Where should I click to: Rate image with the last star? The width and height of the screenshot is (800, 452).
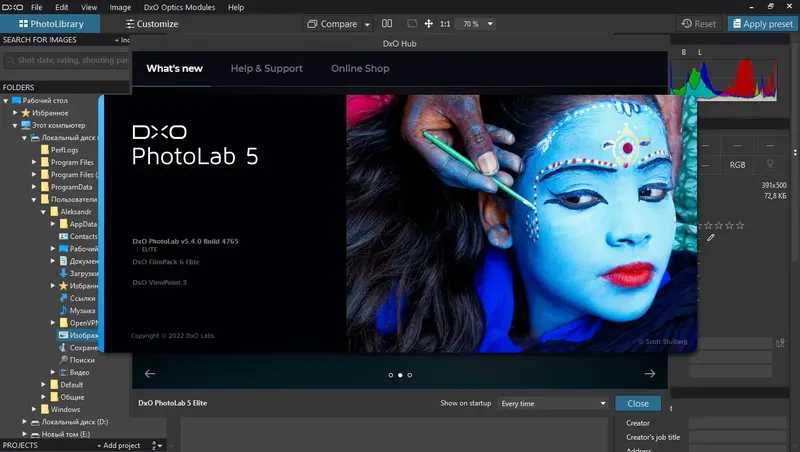(x=740, y=225)
